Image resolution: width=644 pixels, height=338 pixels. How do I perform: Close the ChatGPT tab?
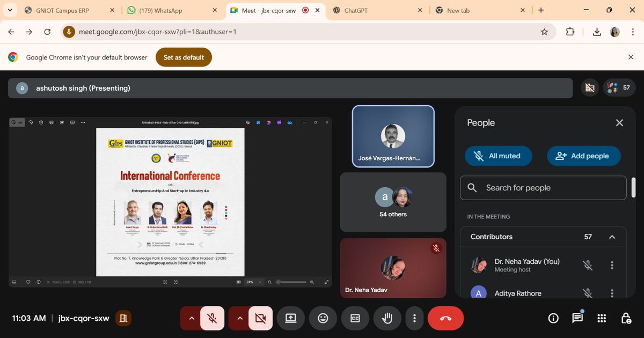click(x=420, y=10)
